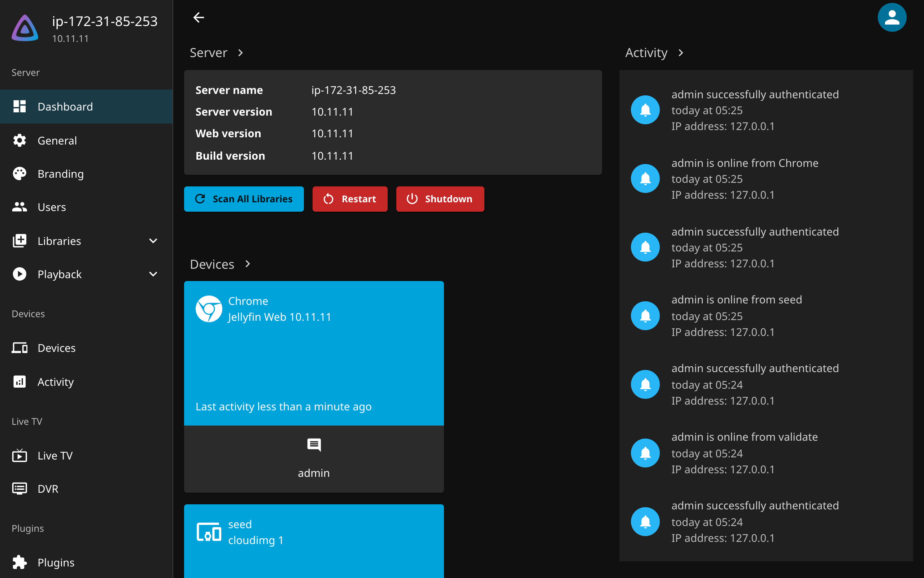
Task: Go back using the back arrow
Action: 199,18
